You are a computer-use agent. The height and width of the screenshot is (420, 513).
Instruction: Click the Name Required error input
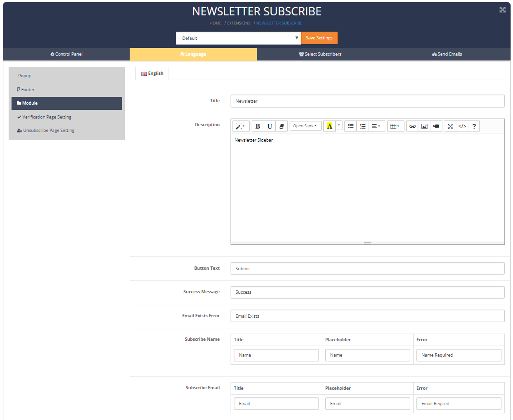(459, 355)
